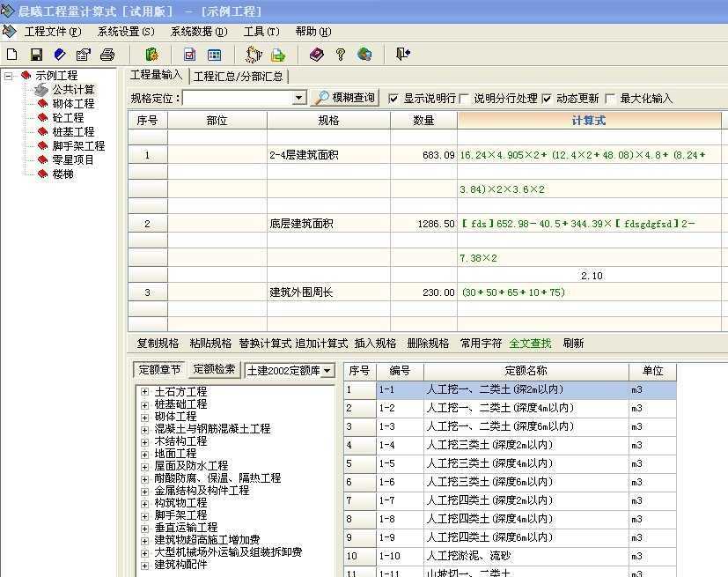Image resolution: width=728 pixels, height=577 pixels.
Task: Switch to the 工程汇总/分部汇总 tab
Action: click(239, 76)
